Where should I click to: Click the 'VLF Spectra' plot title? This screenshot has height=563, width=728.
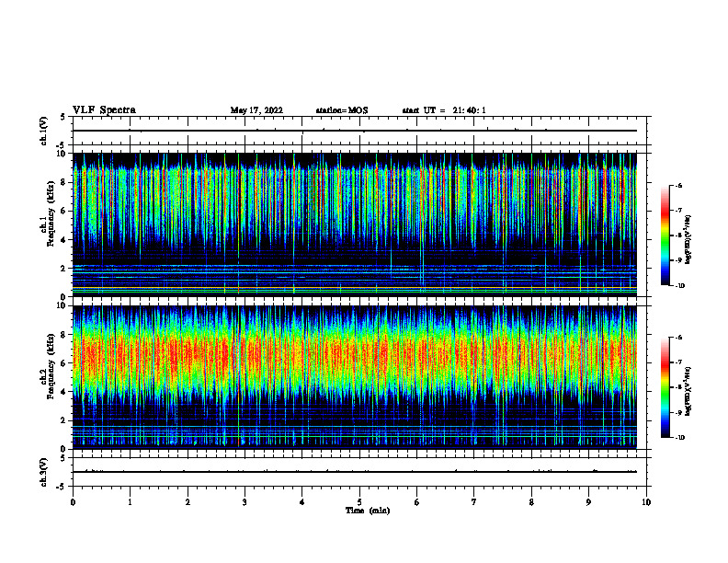(x=104, y=110)
